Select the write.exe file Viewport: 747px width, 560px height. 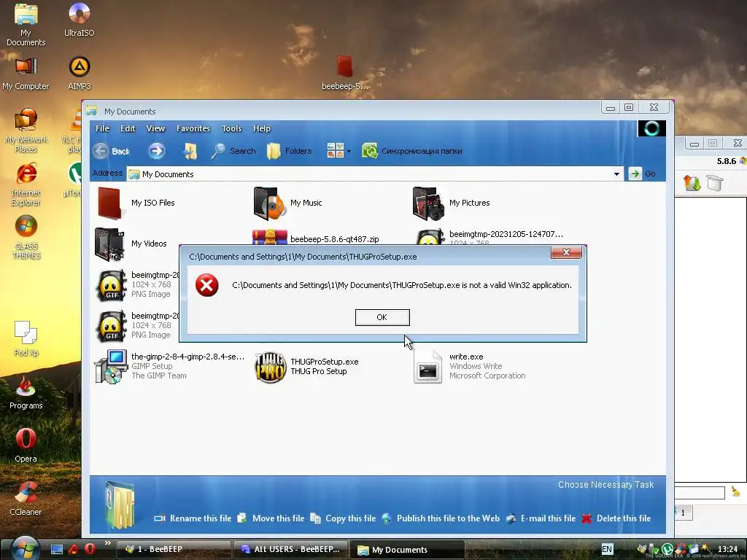pyautogui.click(x=470, y=366)
